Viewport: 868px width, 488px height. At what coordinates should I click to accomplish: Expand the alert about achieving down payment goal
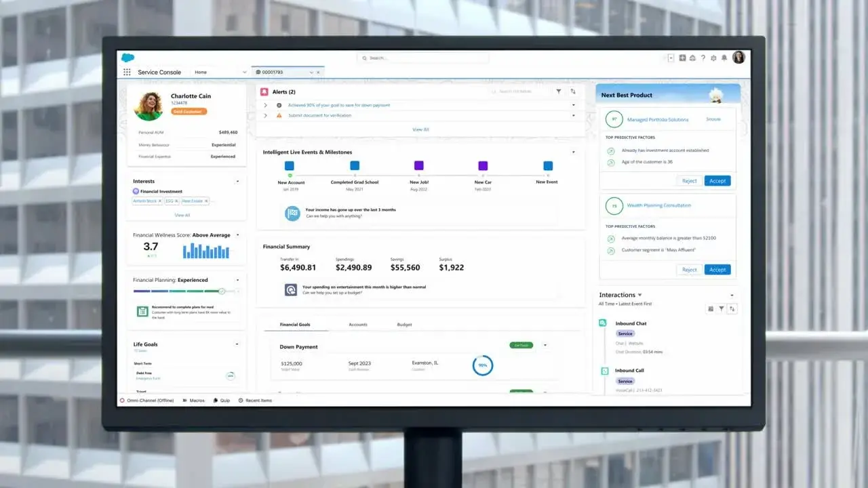[265, 106]
